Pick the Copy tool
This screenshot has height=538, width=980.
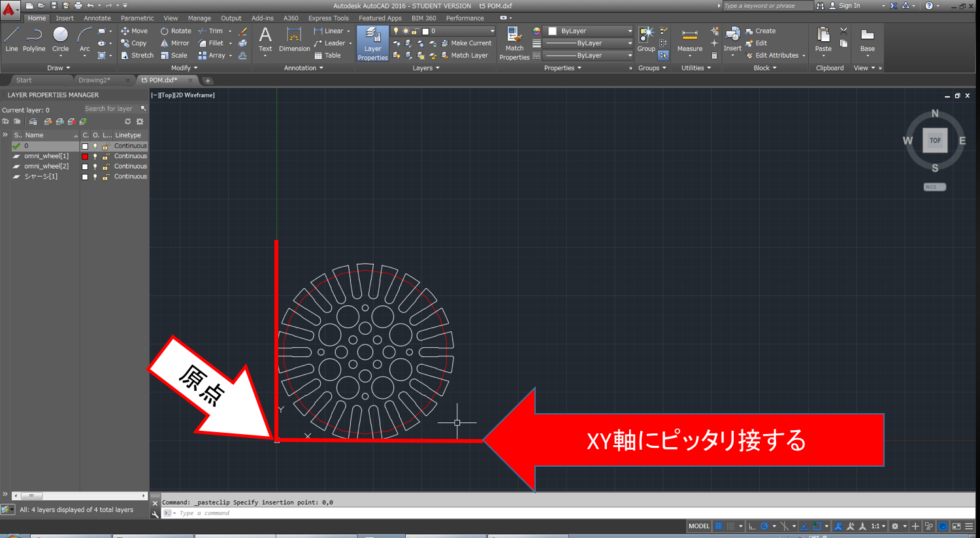134,43
